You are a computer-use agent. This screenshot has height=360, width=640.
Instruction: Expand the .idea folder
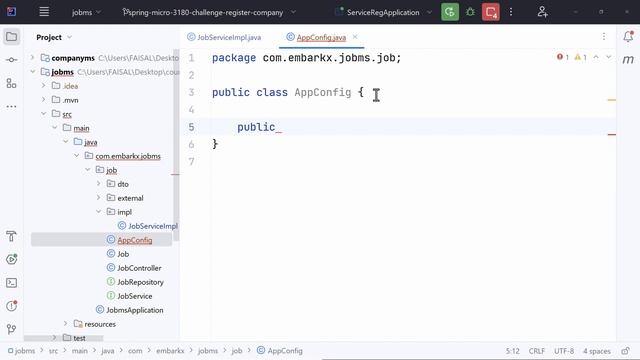[x=44, y=86]
